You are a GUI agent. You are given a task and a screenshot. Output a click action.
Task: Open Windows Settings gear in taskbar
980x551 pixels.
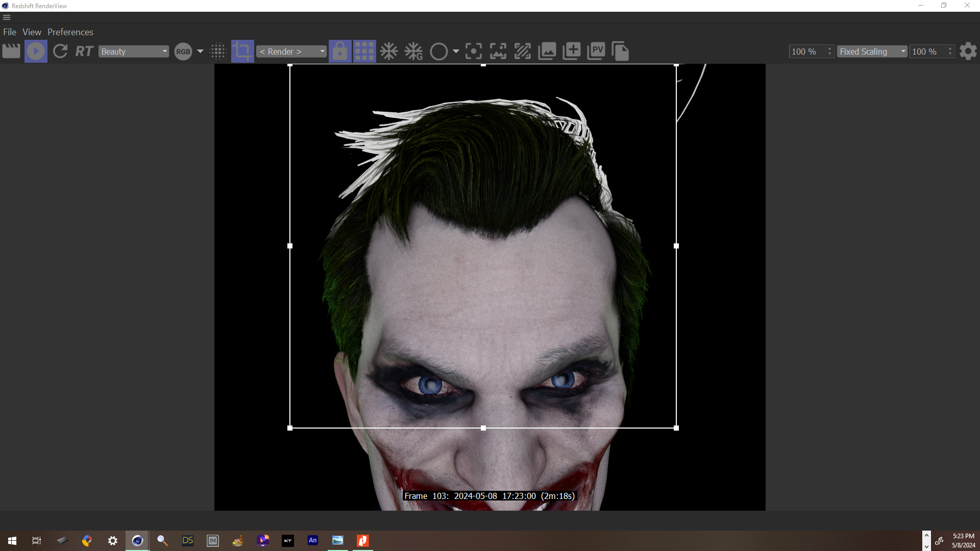coord(113,541)
